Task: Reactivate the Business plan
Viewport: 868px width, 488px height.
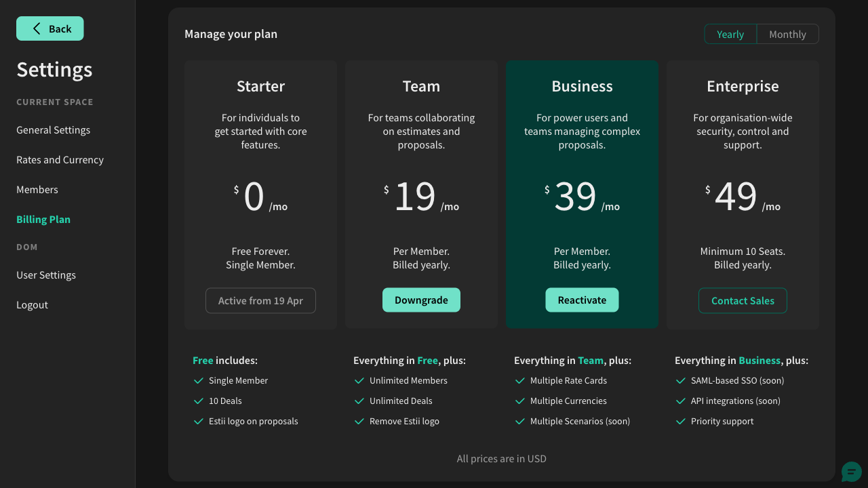Action: coord(582,300)
